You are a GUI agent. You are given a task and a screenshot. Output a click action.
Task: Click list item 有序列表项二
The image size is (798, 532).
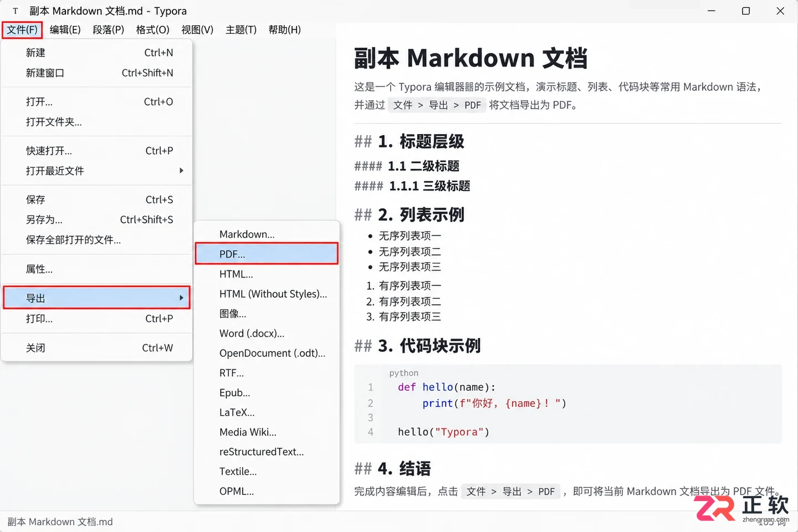pos(410,301)
